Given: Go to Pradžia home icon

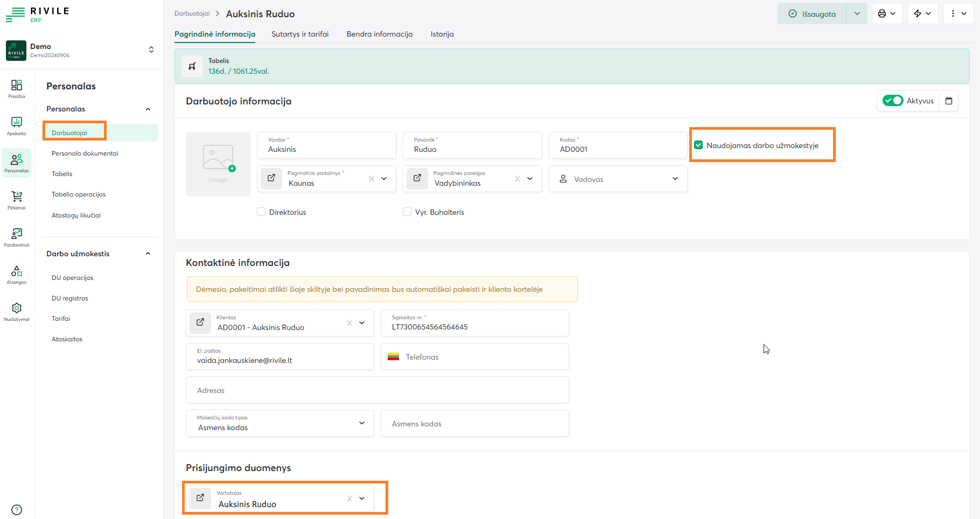Looking at the screenshot, I should coord(17,88).
